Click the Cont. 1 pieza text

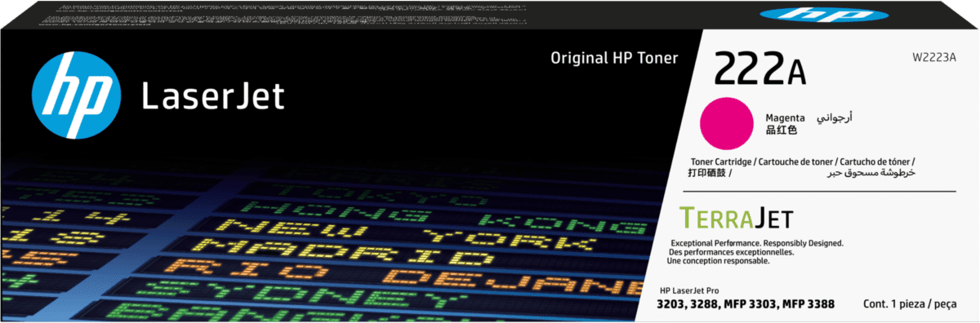click(x=909, y=305)
